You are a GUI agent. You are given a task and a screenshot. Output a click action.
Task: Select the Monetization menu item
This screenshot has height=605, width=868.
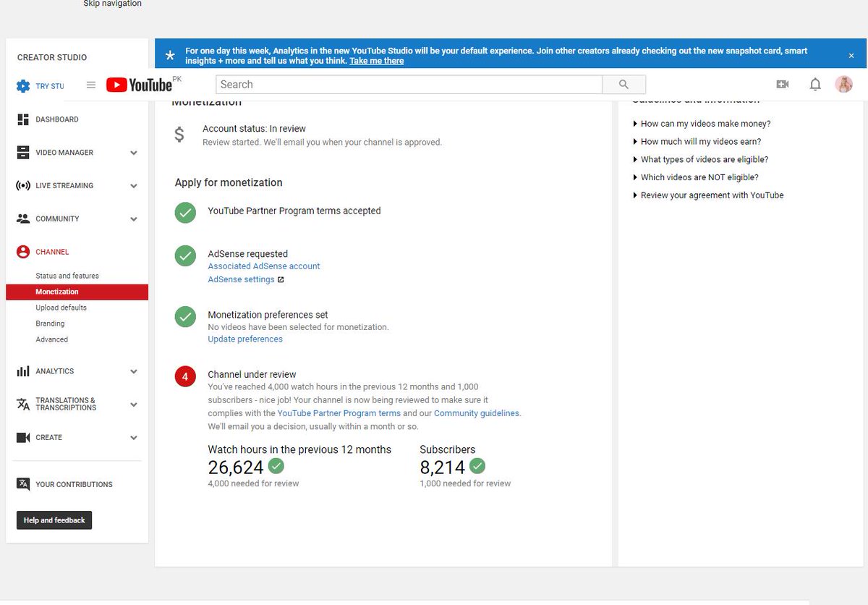(77, 292)
